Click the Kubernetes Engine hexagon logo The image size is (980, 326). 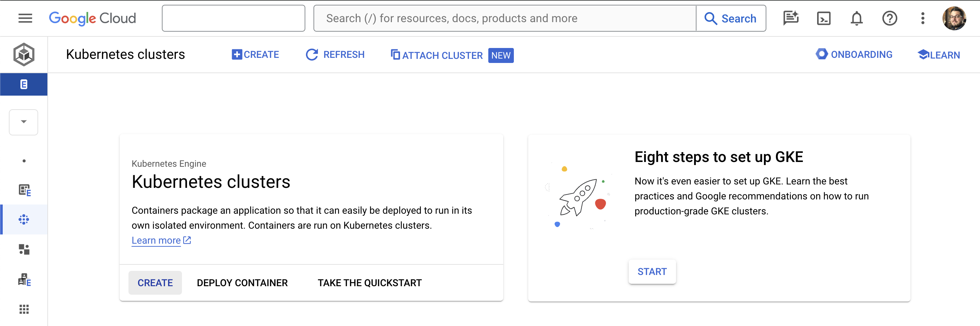coord(24,54)
